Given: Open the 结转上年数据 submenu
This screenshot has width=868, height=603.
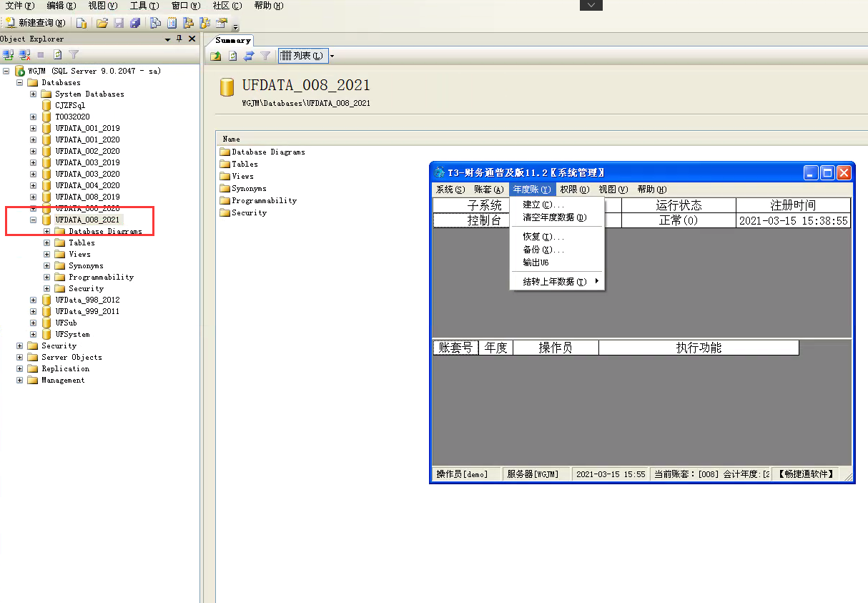Looking at the screenshot, I should click(558, 282).
